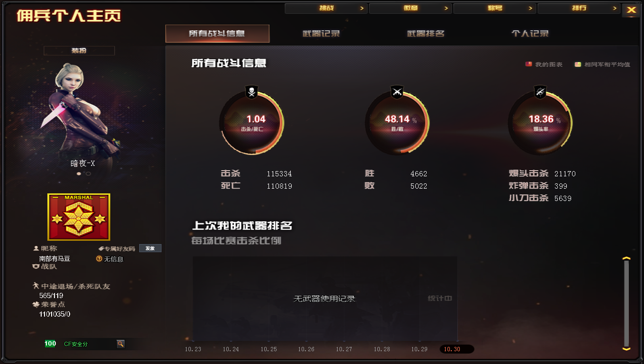The height and width of the screenshot is (364, 644).
Task: Open the 个人记录 tab
Action: pyautogui.click(x=530, y=34)
